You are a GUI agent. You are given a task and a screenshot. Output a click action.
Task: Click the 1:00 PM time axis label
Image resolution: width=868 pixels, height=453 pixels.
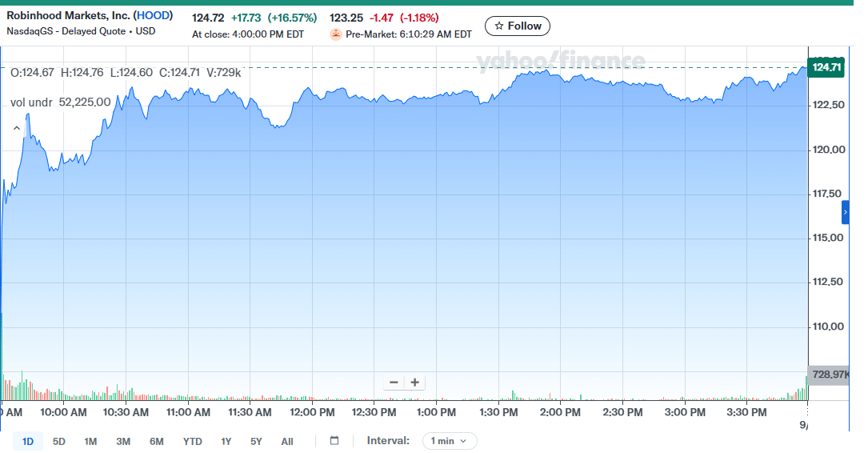[436, 412]
